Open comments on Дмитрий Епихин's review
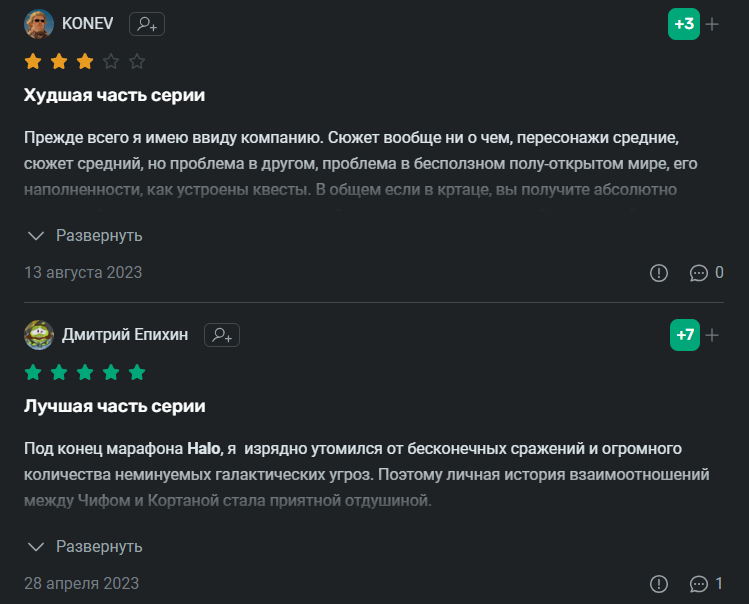This screenshot has height=604, width=749. (x=706, y=583)
